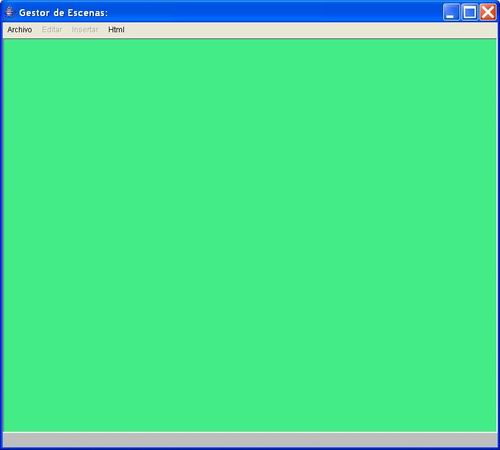Click the gray status bar at the bottom
This screenshot has height=450, width=500.
tap(250, 440)
